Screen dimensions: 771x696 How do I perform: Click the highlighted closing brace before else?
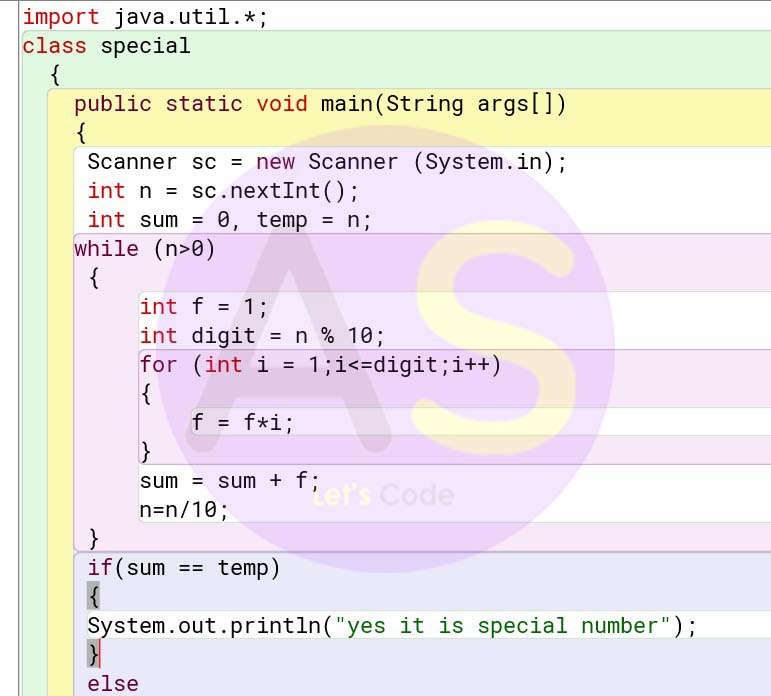coord(93,654)
